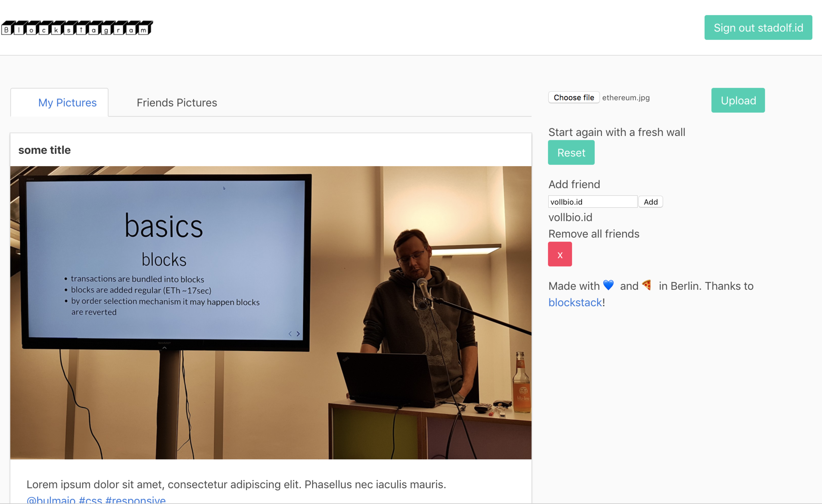Click the blue heart emoji
This screenshot has height=504, width=822.
(x=608, y=285)
